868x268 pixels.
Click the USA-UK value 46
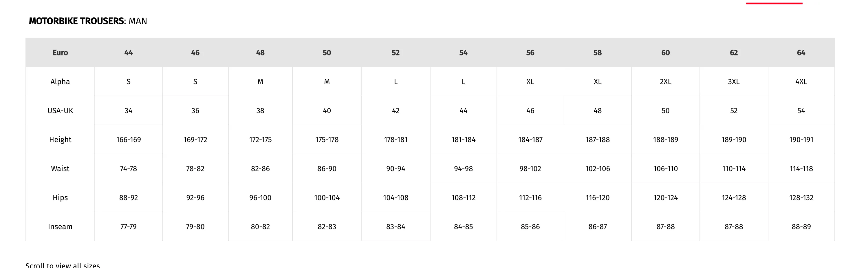click(530, 111)
